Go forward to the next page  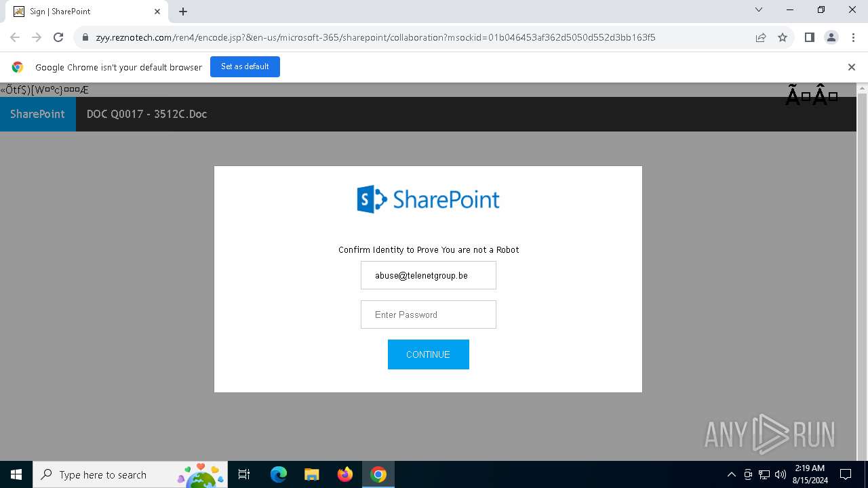(x=37, y=37)
